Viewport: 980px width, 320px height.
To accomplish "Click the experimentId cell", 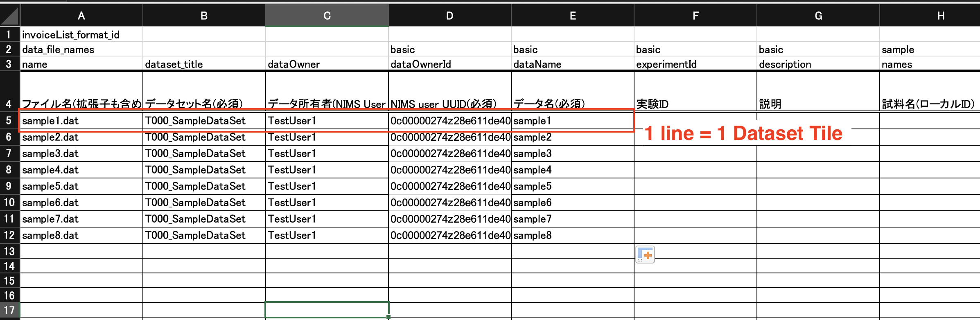I will (695, 64).
